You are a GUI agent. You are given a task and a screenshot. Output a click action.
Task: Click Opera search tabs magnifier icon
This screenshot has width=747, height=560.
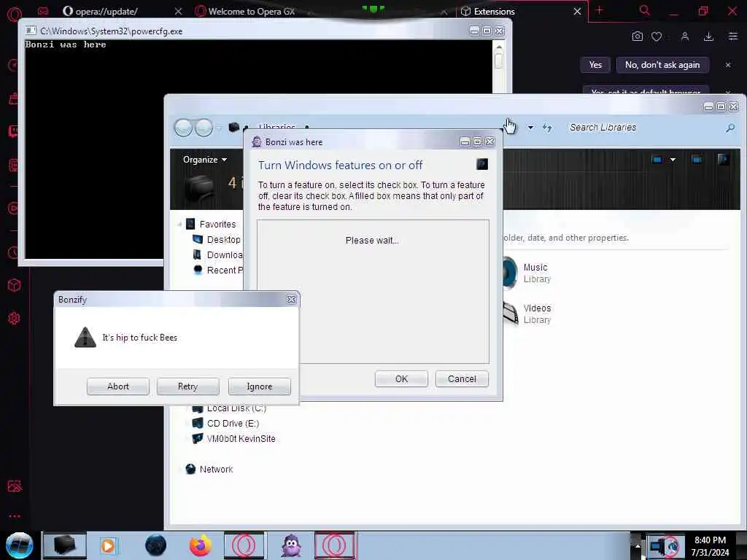pyautogui.click(x=645, y=10)
